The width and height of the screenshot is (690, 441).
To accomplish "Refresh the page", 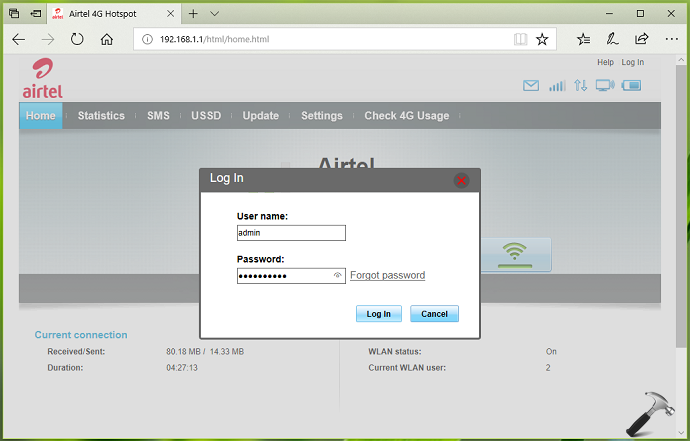I will 77,39.
